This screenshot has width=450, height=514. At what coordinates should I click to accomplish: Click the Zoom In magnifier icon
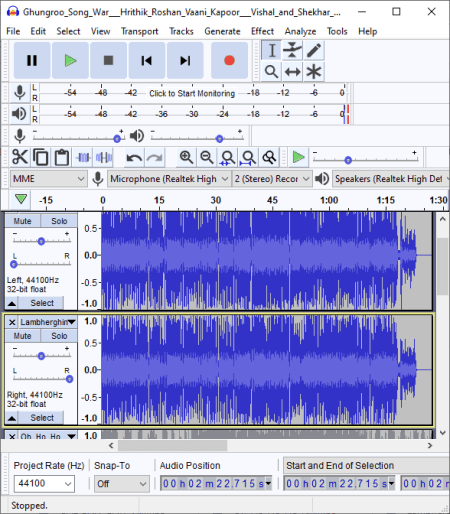coord(186,157)
